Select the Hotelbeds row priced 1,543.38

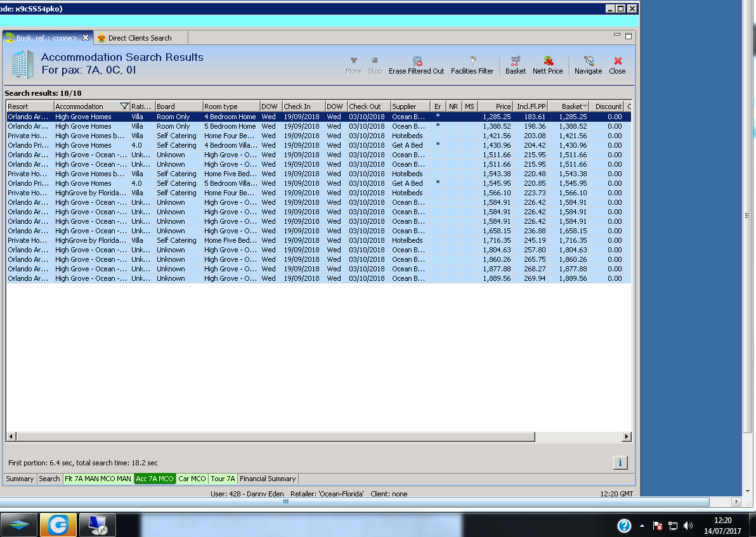[318, 174]
